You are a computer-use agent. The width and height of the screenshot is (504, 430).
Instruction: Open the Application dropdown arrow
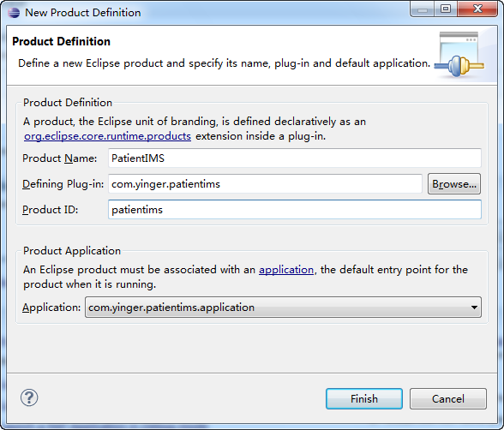click(474, 308)
